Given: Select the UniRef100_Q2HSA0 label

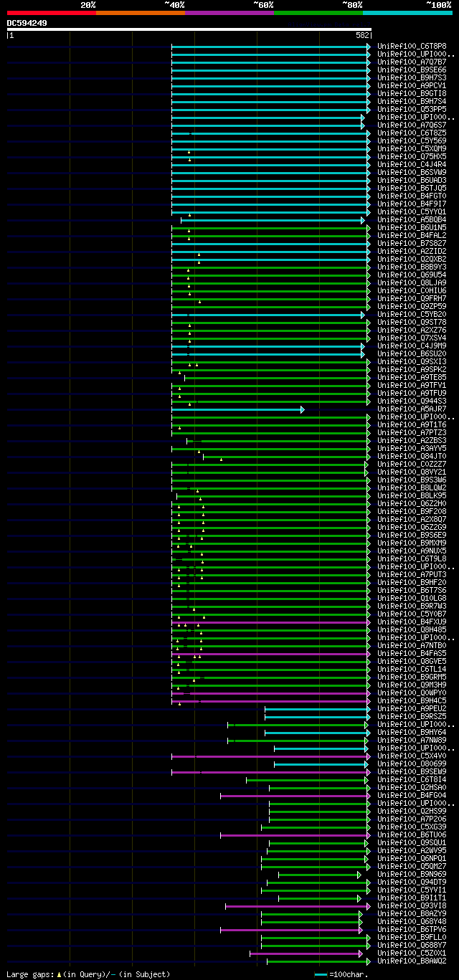Looking at the screenshot, I should click(x=412, y=787).
